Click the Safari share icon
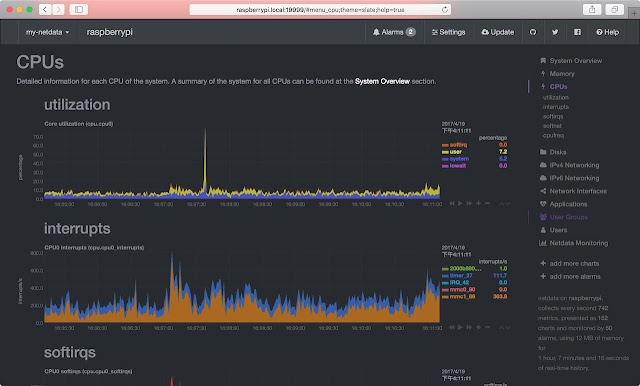 592,9
